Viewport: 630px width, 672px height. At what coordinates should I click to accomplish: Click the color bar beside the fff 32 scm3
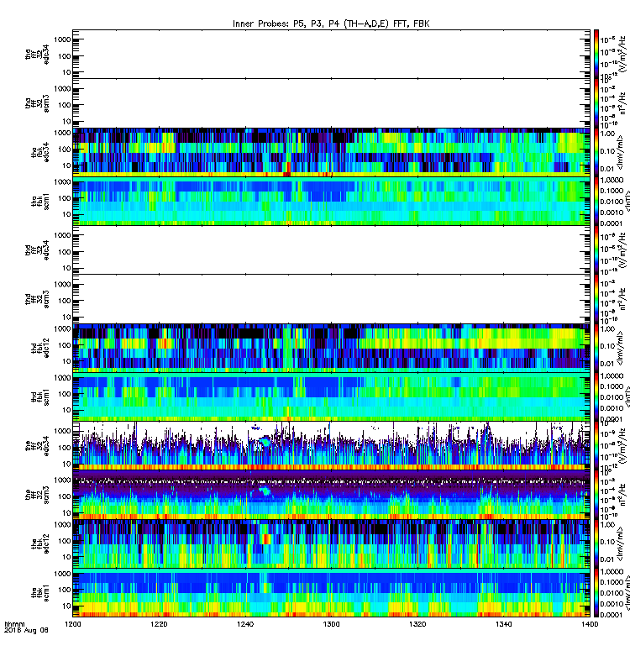click(596, 495)
